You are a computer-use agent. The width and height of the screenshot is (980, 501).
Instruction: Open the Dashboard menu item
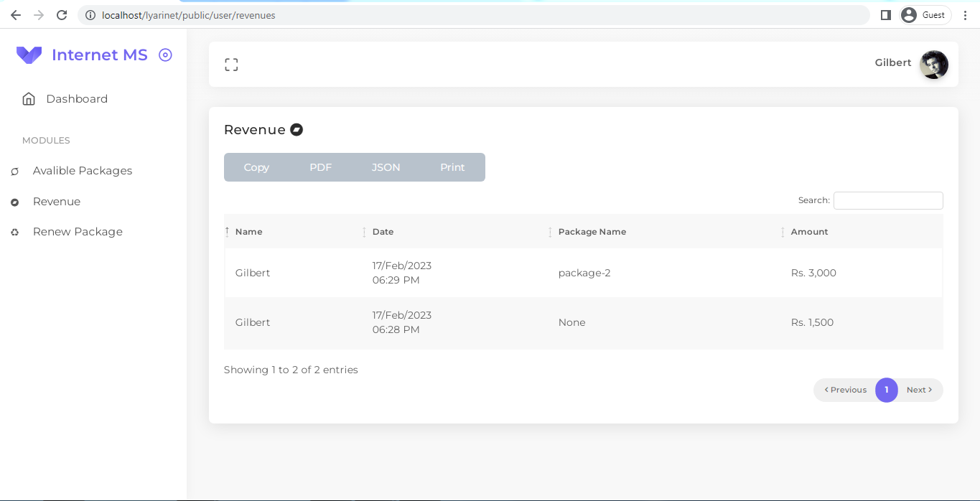point(77,98)
